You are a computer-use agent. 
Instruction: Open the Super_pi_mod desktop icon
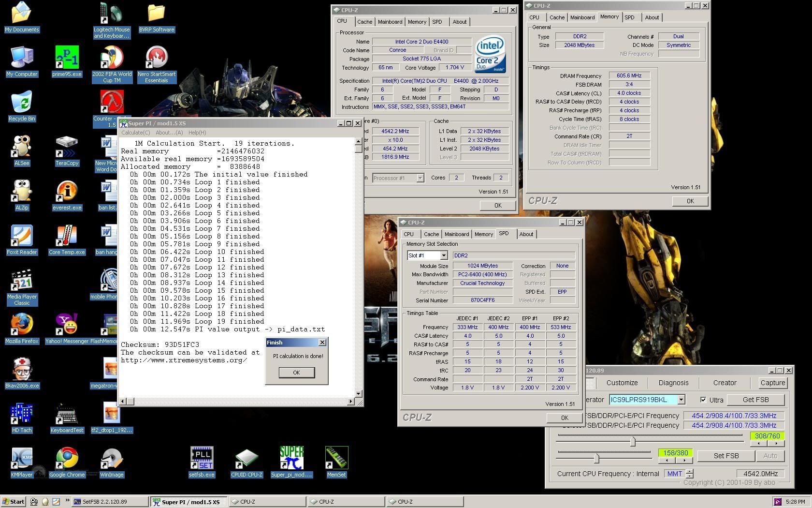[x=291, y=463]
